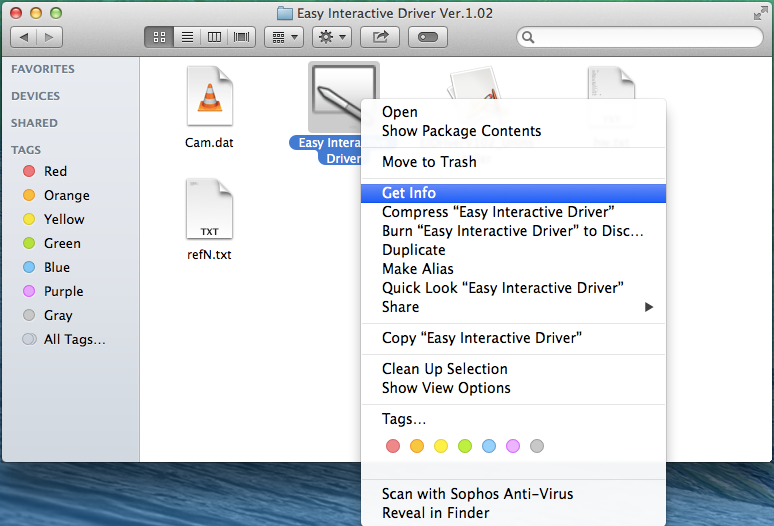This screenshot has width=774, height=526.
Task: Click the Edit Tags toolbar button
Action: pyautogui.click(x=428, y=37)
